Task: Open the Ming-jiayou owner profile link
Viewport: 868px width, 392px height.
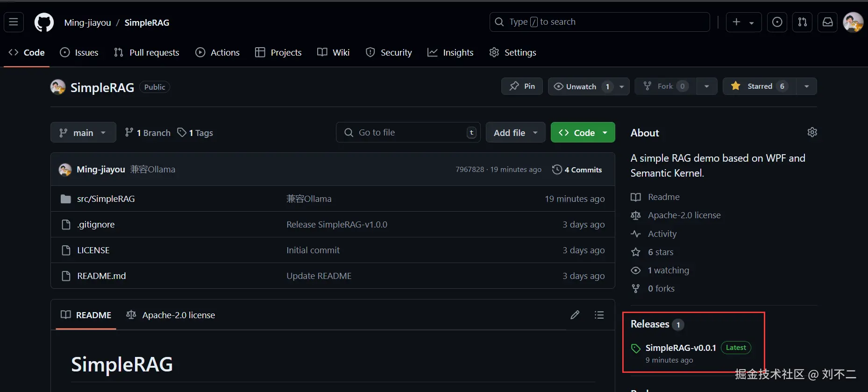Action: (87, 22)
